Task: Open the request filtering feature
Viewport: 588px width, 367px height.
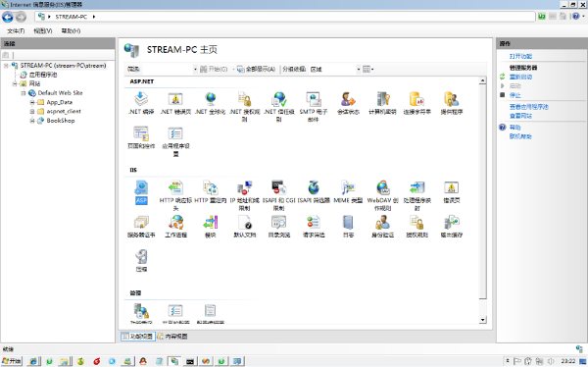Action: [x=314, y=227]
